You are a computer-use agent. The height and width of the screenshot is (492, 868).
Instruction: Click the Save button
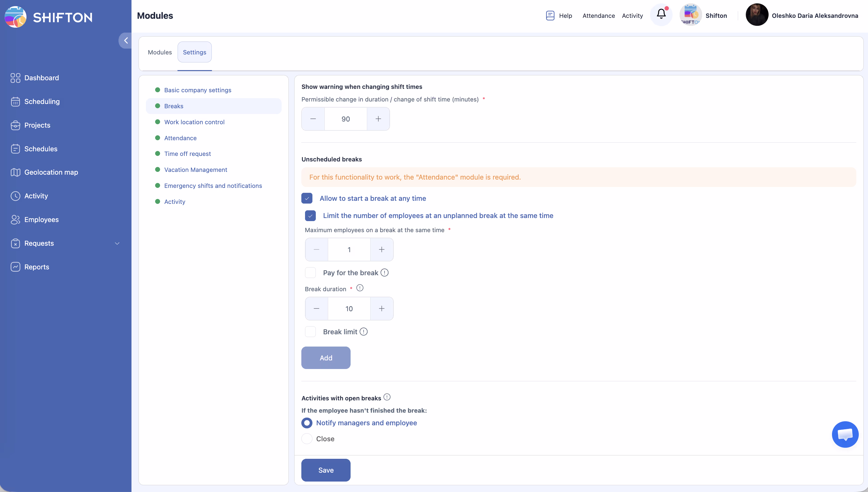tap(326, 470)
